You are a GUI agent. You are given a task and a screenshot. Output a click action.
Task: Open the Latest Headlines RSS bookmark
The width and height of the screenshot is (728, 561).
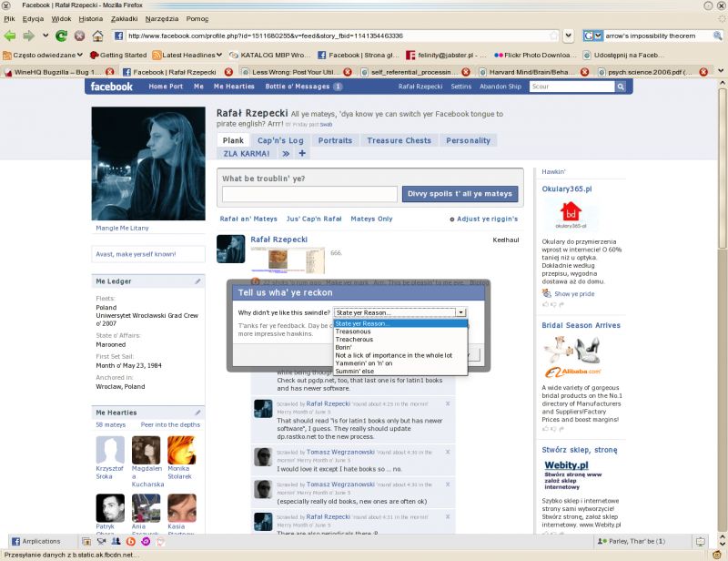(x=187, y=55)
